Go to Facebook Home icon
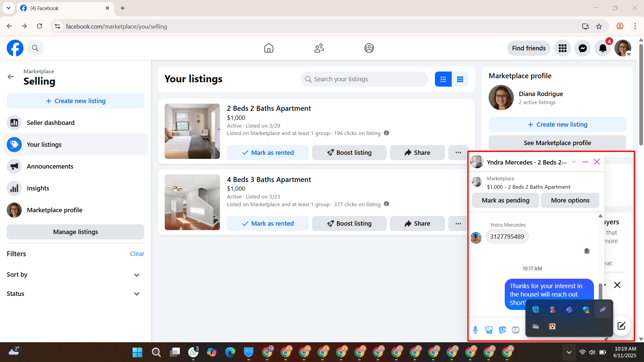This screenshot has width=644, height=362. (x=268, y=48)
